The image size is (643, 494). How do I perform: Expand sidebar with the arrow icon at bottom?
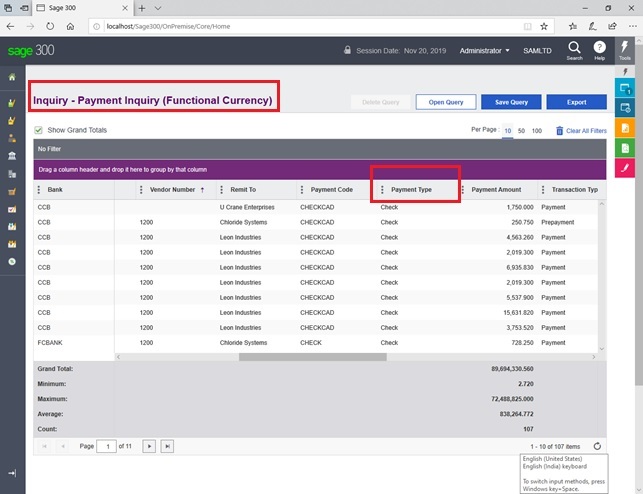[x=12, y=473]
